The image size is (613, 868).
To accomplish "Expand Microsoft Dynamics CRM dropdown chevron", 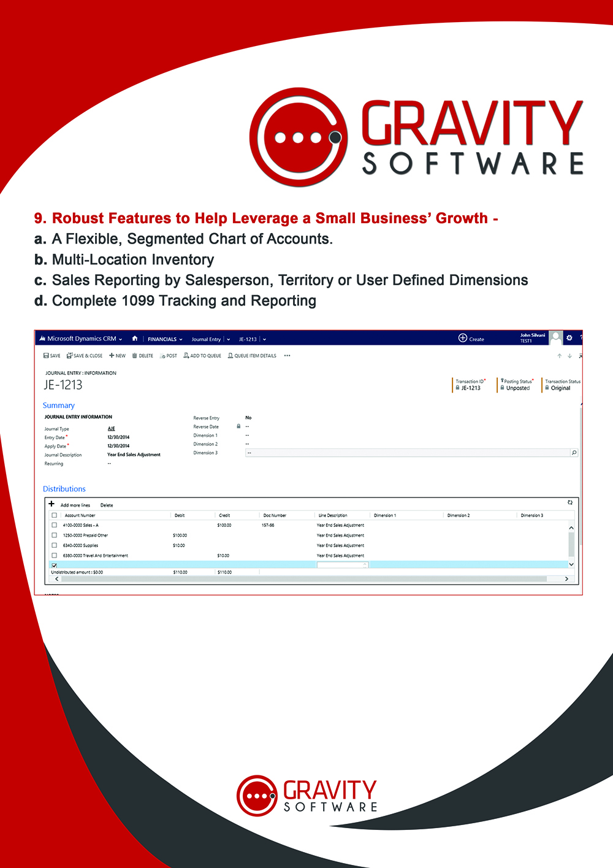I will click(x=121, y=339).
